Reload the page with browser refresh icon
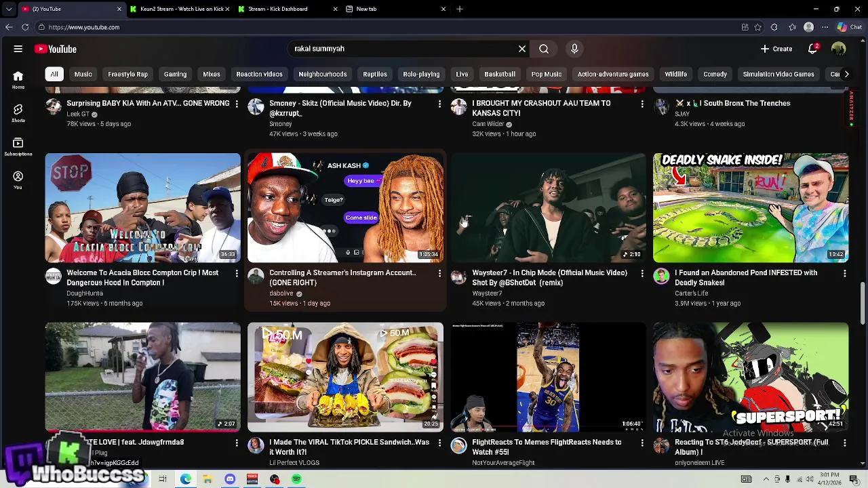The width and height of the screenshot is (868, 488). point(25,27)
